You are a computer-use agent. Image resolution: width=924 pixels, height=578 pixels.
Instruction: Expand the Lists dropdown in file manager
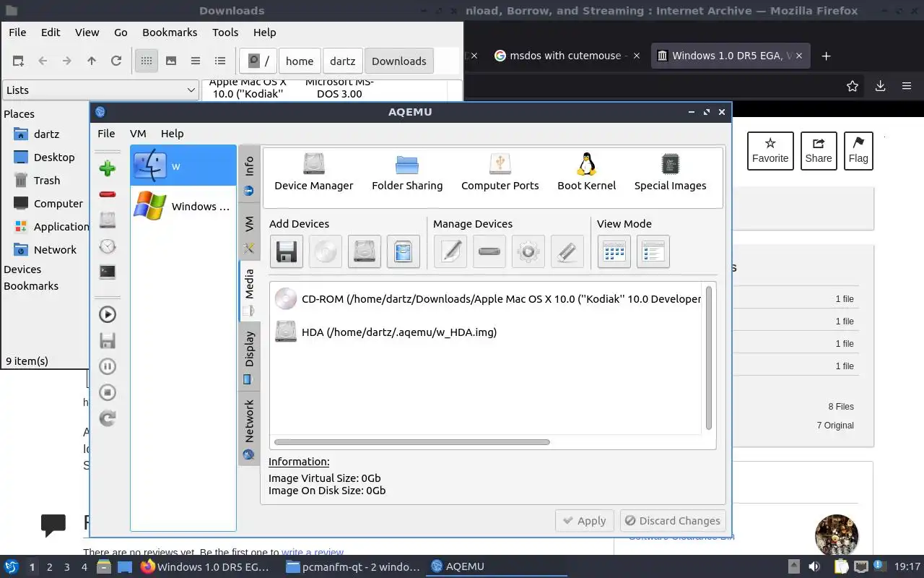pyautogui.click(x=100, y=90)
